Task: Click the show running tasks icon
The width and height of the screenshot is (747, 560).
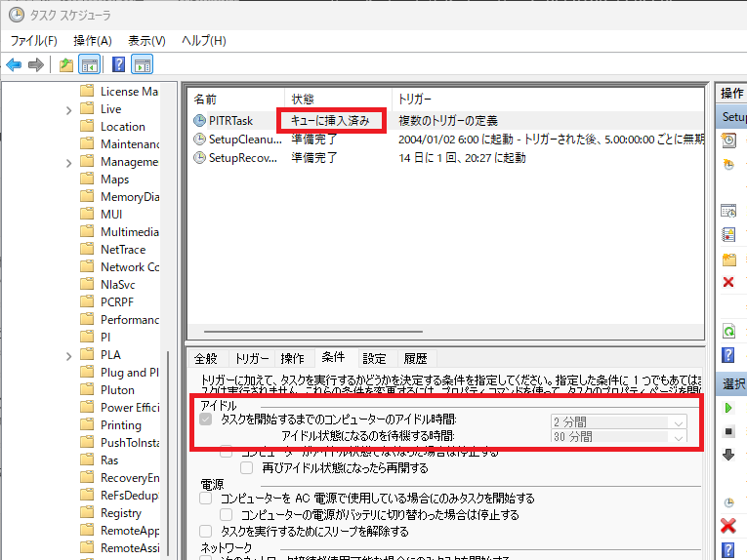Action: (728, 211)
